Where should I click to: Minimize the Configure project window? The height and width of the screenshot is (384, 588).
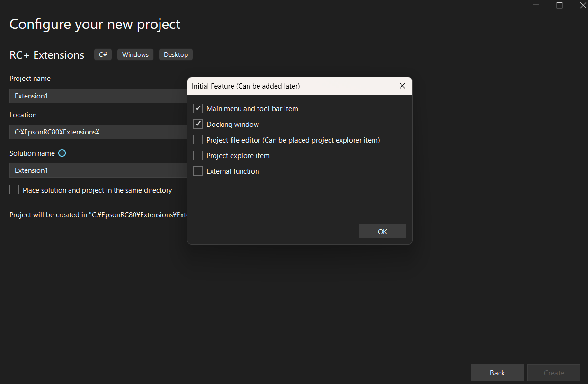click(x=535, y=5)
